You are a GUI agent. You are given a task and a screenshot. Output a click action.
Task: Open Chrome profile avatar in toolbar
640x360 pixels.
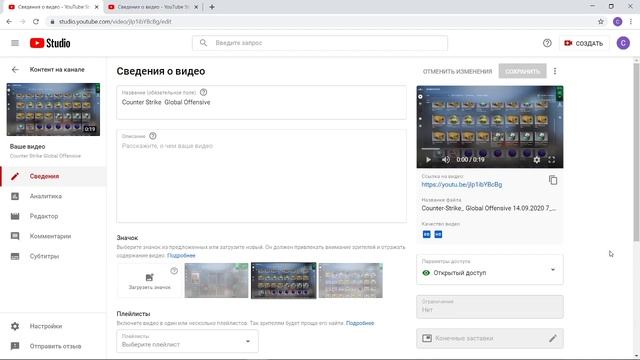618,22
